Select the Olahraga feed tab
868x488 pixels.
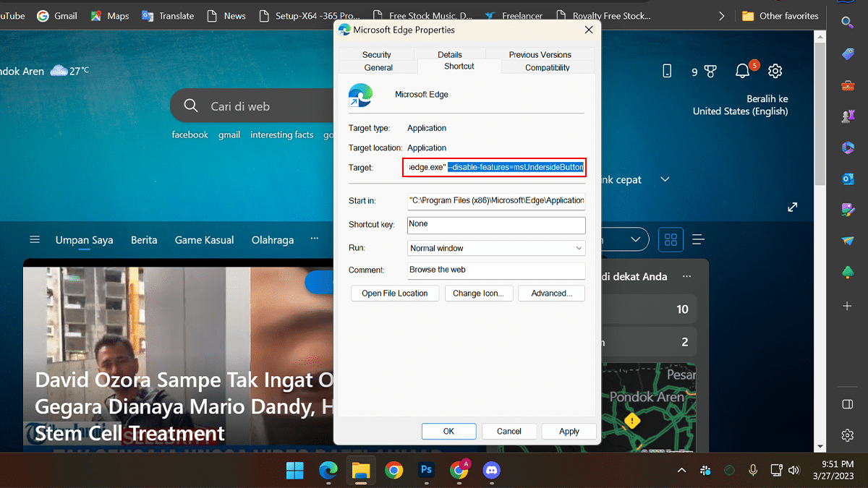click(x=272, y=239)
